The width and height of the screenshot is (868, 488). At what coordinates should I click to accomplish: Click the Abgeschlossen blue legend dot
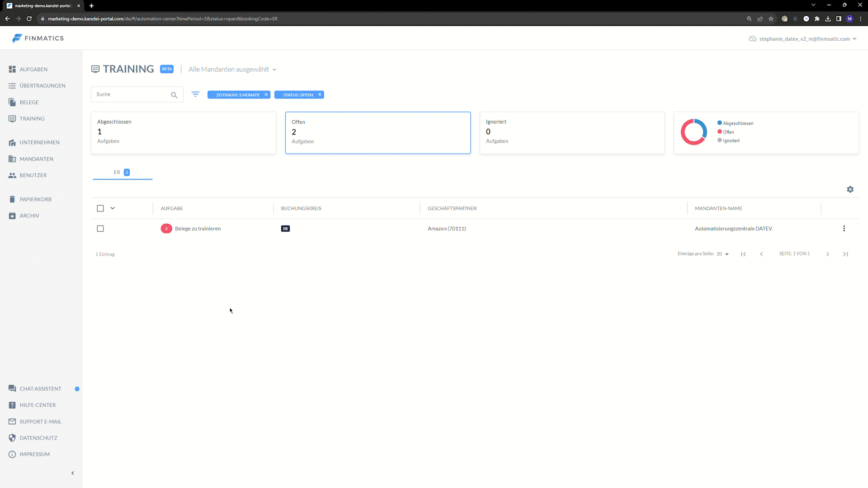point(720,123)
